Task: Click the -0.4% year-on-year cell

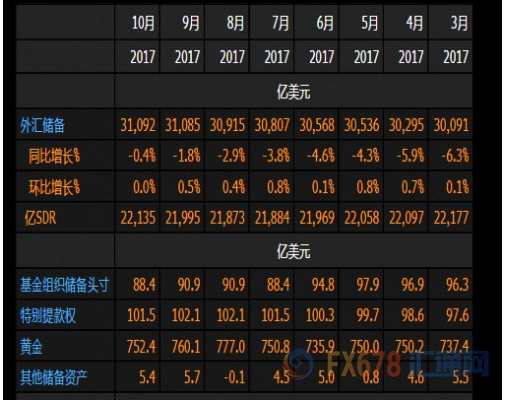Action: point(142,156)
